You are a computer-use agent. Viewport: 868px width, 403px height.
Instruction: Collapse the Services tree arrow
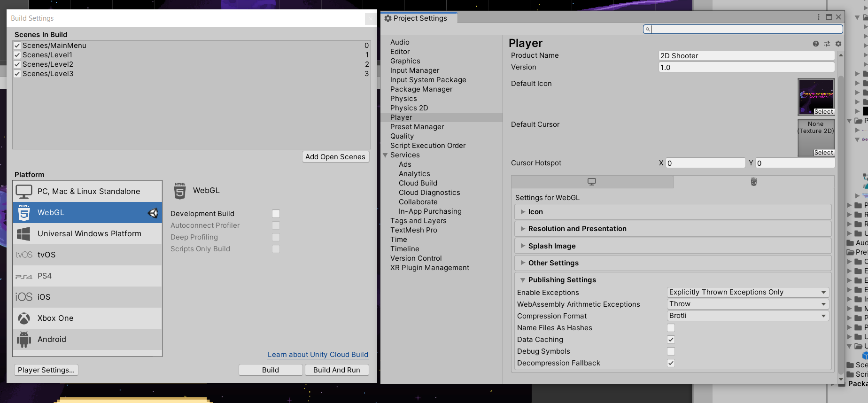coord(385,155)
